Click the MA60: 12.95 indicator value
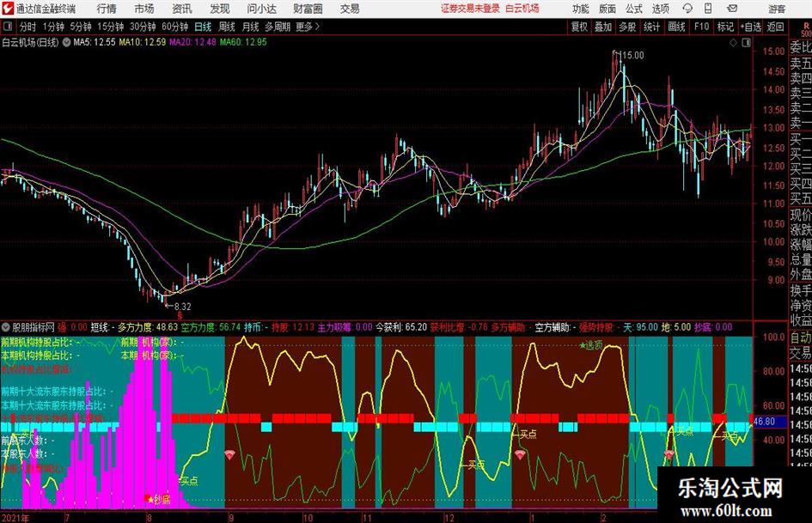 tap(243, 42)
